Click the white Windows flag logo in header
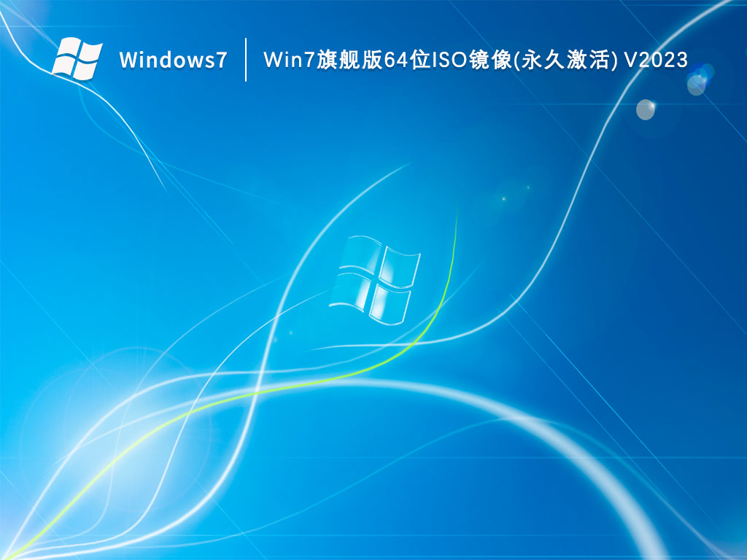Screen dimensions: 747x560 pos(77,58)
